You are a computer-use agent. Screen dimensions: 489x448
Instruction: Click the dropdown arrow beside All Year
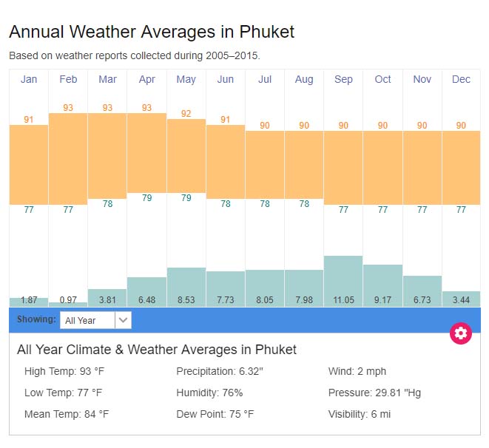pyautogui.click(x=124, y=320)
